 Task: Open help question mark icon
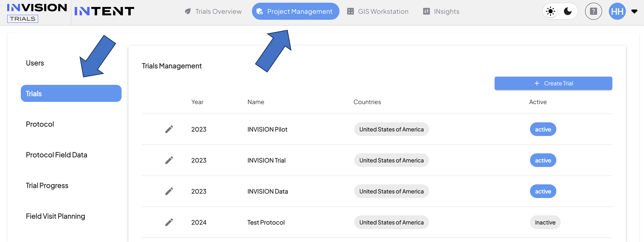pyautogui.click(x=593, y=11)
